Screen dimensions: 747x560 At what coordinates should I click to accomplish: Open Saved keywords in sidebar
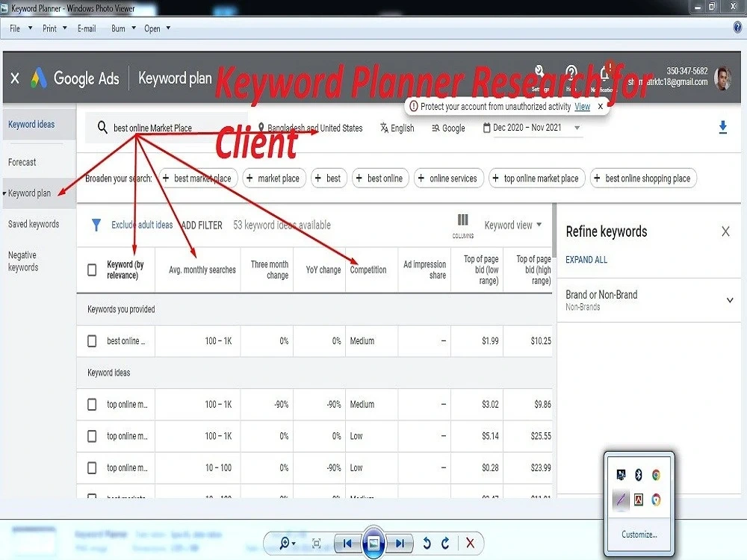(x=34, y=224)
